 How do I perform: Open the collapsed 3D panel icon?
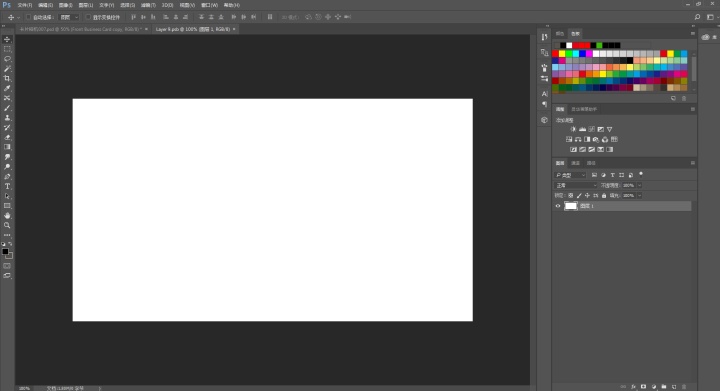tap(544, 120)
